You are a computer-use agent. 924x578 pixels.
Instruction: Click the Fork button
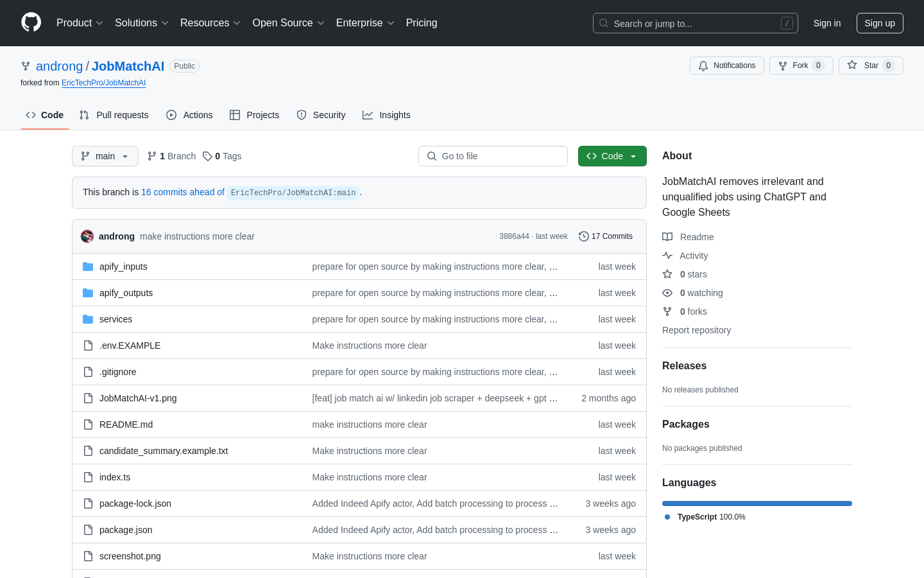(801, 66)
